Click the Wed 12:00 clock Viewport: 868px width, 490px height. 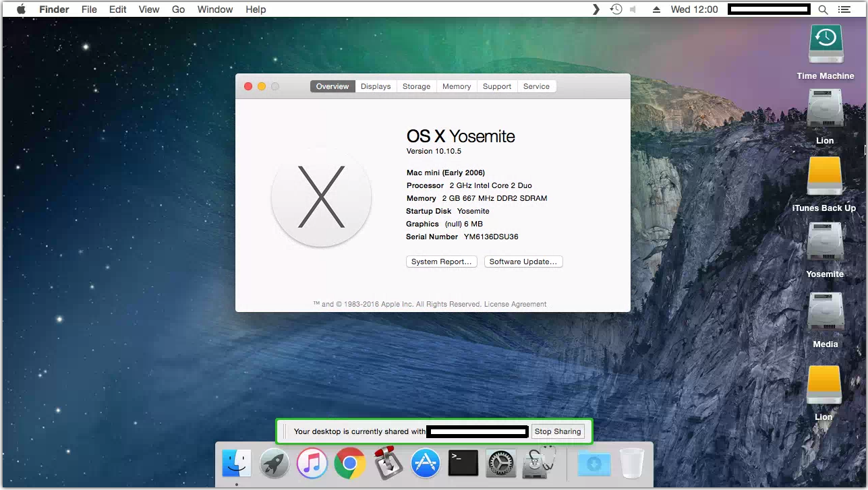coord(695,9)
